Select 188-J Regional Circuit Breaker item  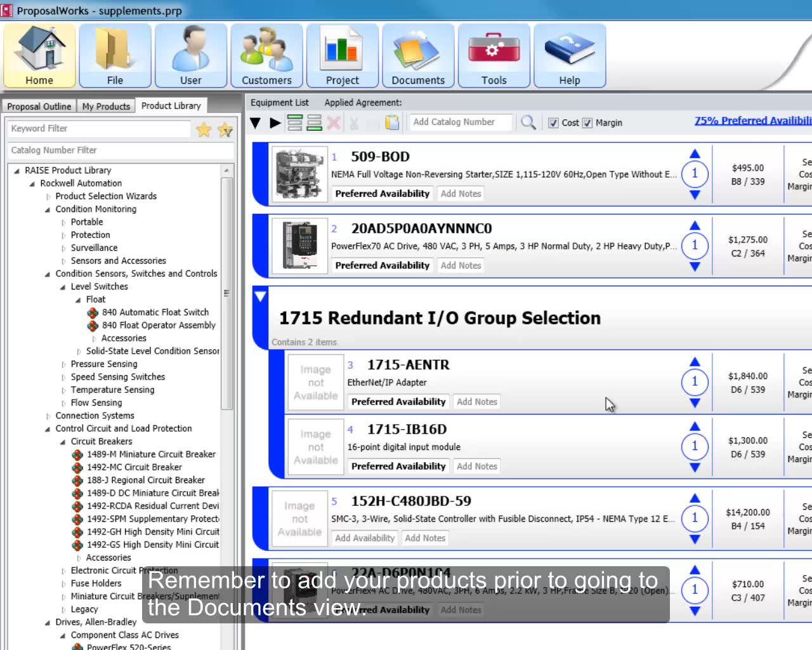pyautogui.click(x=146, y=480)
